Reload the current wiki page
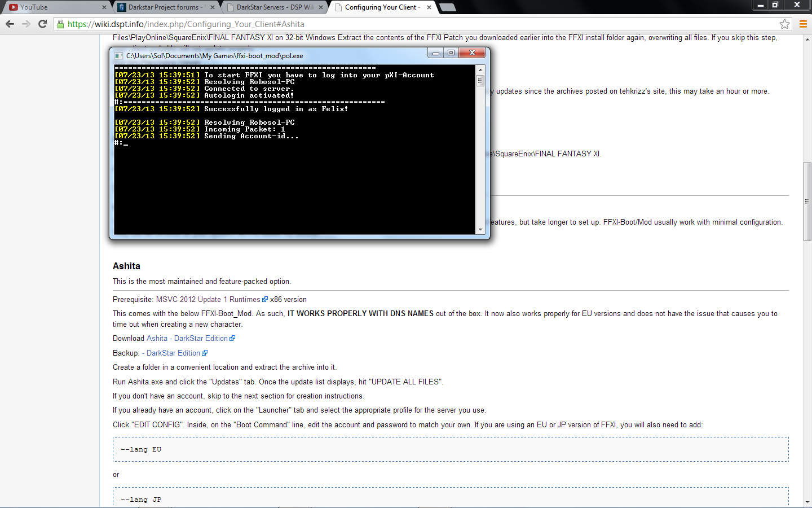This screenshot has width=812, height=508. click(42, 24)
